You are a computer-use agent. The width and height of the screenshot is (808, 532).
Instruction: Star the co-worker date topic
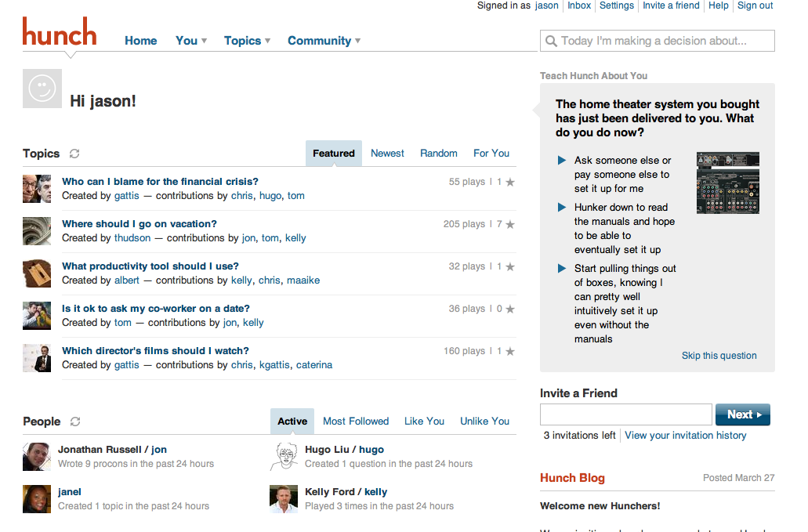[x=510, y=309]
